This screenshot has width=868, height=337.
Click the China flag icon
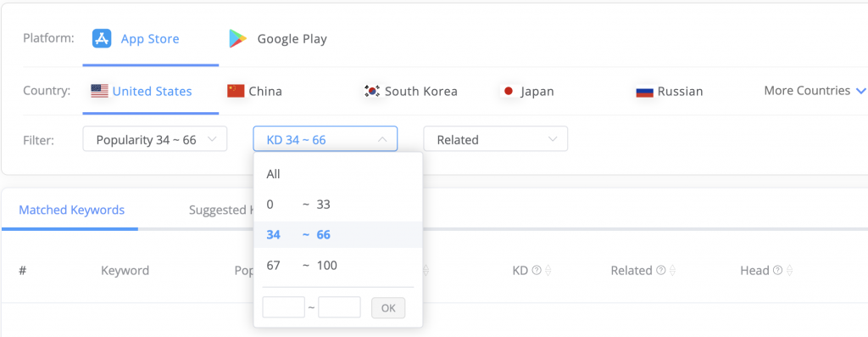coord(236,92)
